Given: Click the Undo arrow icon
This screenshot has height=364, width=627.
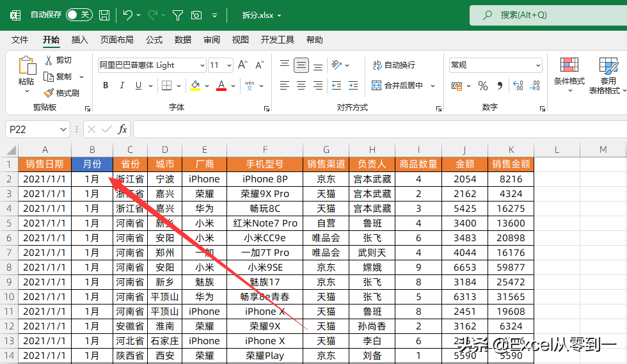Looking at the screenshot, I should tap(127, 15).
